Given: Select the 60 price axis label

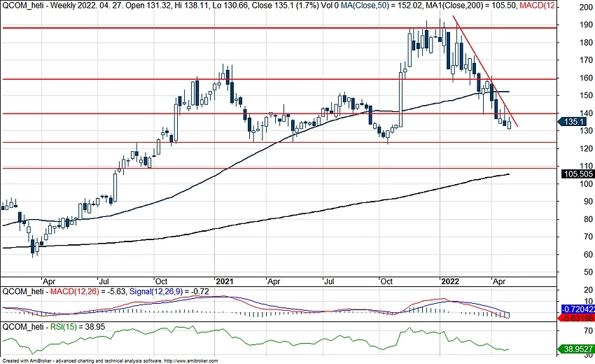Looking at the screenshot, I should click(x=588, y=254).
